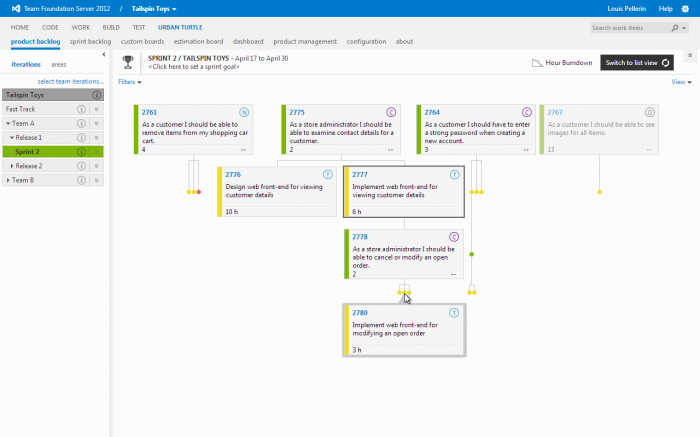
Task: Open the Help link
Action: [665, 8]
